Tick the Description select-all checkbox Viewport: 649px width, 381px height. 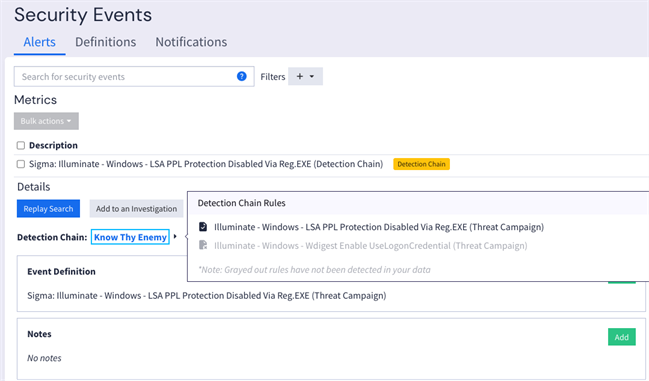[21, 145]
